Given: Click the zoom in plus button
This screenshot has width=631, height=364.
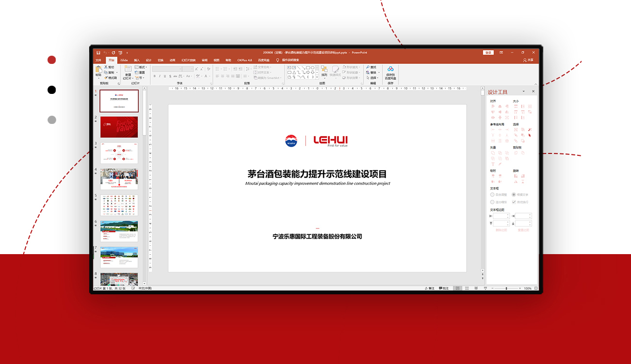Looking at the screenshot, I should (520, 288).
